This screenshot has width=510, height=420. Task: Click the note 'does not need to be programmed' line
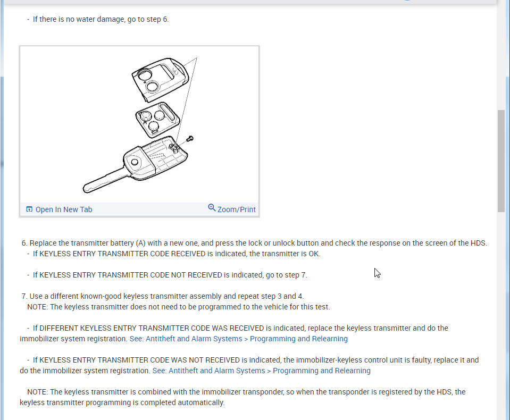click(x=179, y=307)
